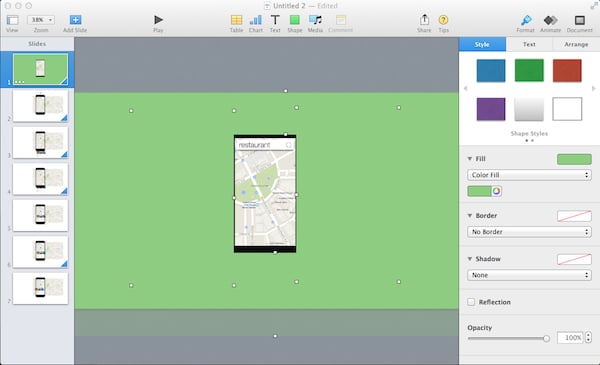Go to previous shape styles page
The width and height of the screenshot is (600, 365).
(x=465, y=88)
